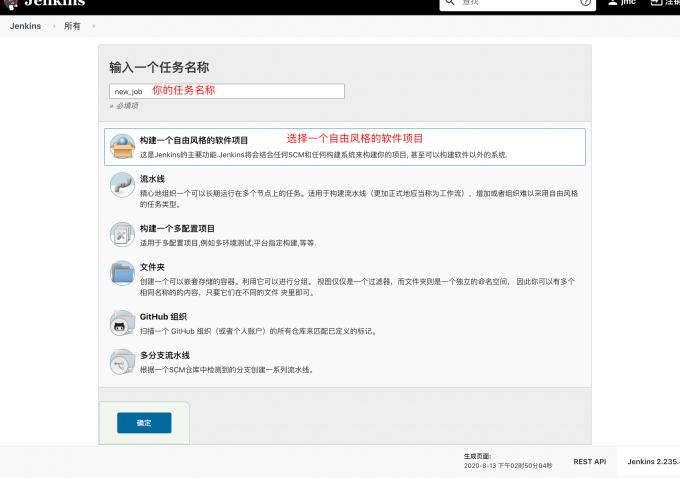Click the user profile icon in header

[612, 2]
